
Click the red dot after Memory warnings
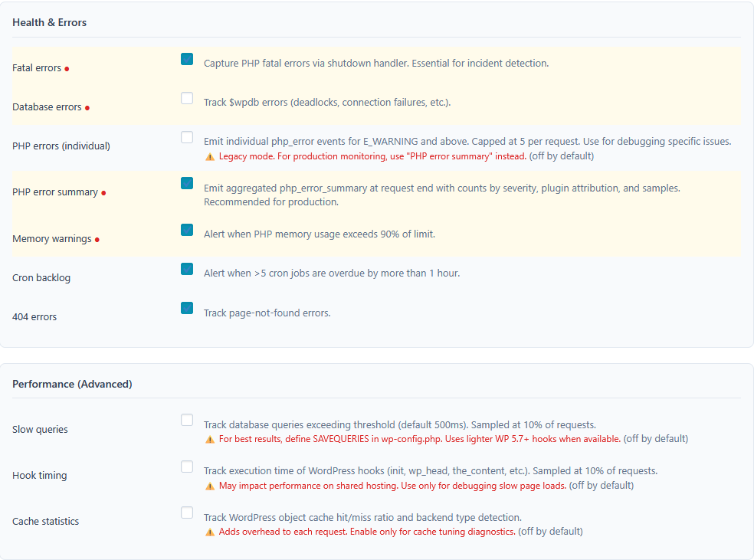(99, 240)
